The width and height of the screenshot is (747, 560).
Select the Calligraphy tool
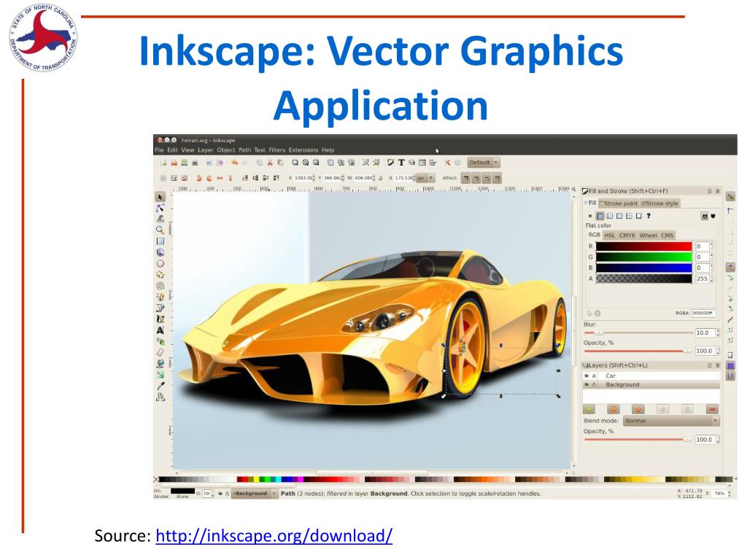pos(160,319)
